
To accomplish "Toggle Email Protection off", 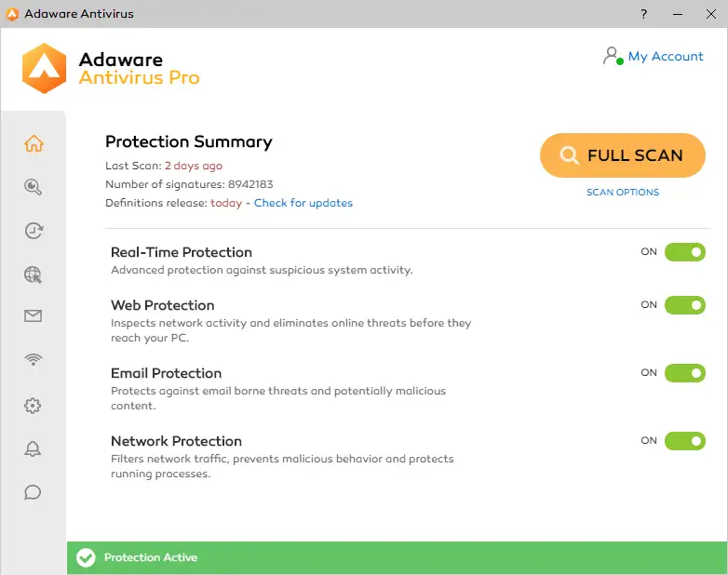I will point(684,373).
